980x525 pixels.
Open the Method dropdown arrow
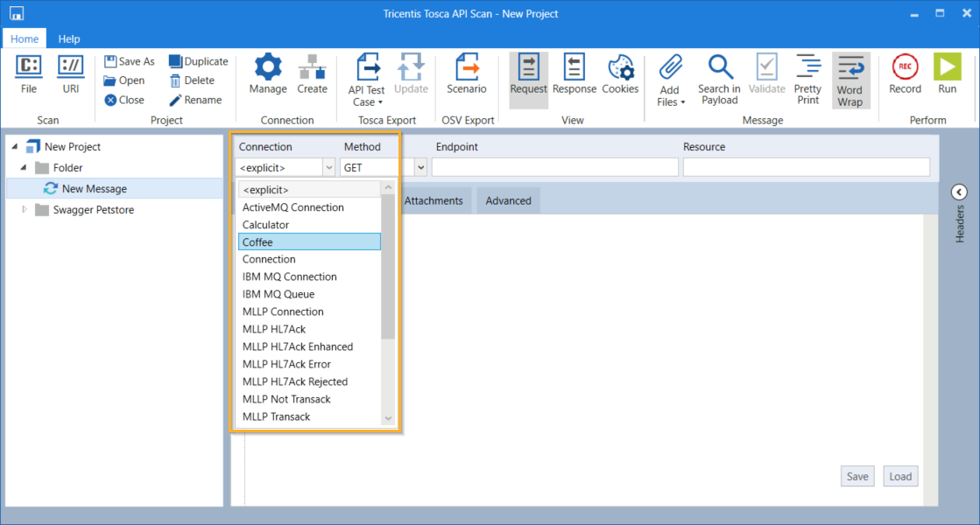tap(420, 167)
